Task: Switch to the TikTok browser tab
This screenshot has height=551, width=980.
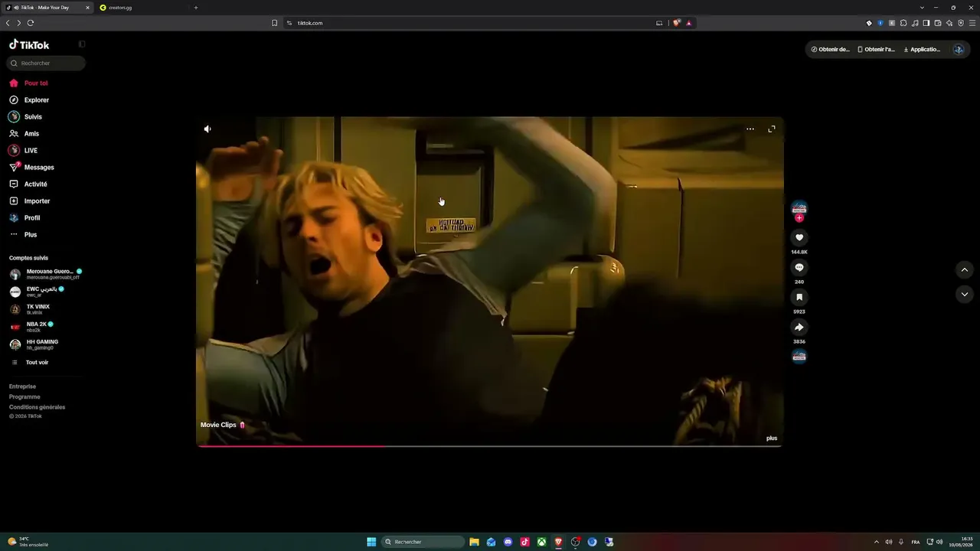Action: tap(47, 8)
